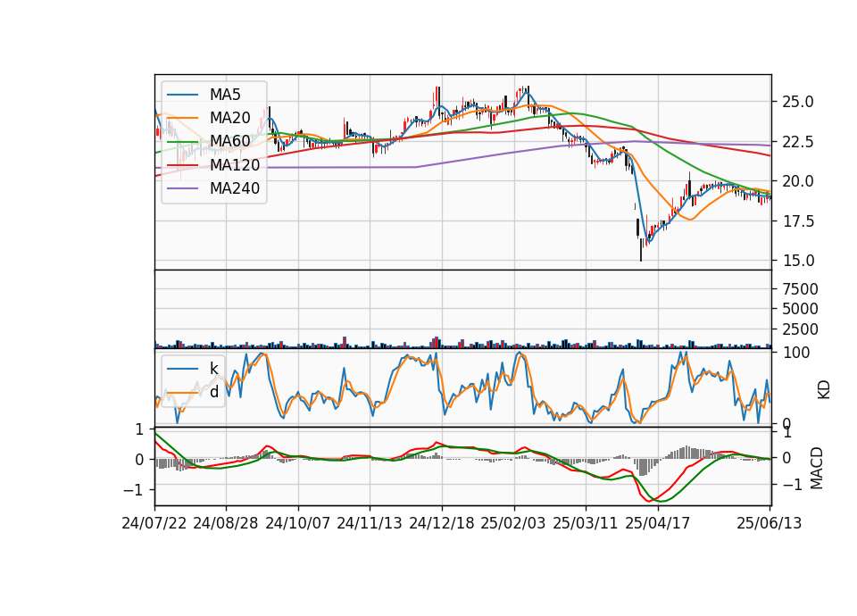Click the 20.0 price axis label
The height and width of the screenshot is (616, 857).
pyautogui.click(x=798, y=181)
